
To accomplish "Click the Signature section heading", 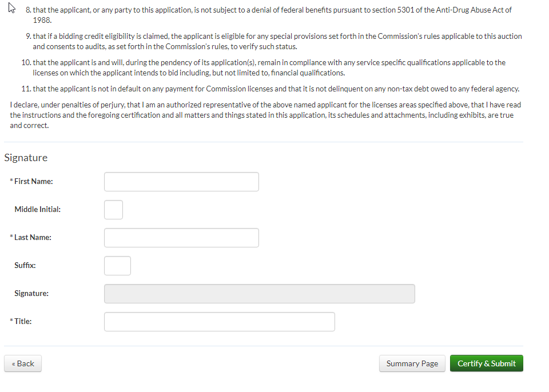I will pos(26,158).
